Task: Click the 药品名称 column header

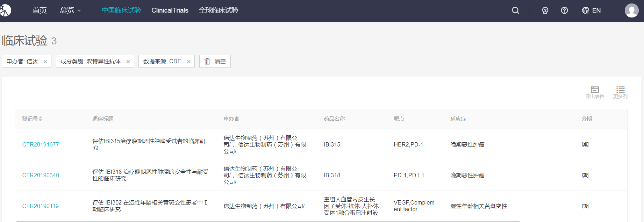Action: [x=334, y=119]
